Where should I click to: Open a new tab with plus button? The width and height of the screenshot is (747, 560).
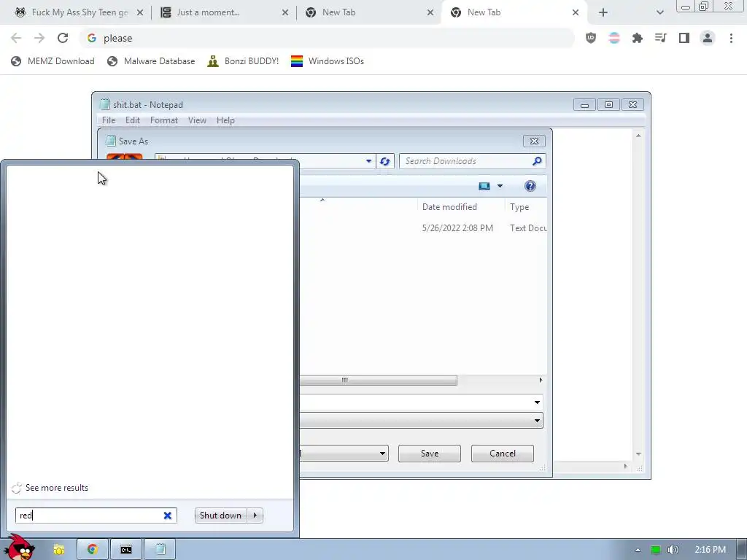pyautogui.click(x=603, y=12)
